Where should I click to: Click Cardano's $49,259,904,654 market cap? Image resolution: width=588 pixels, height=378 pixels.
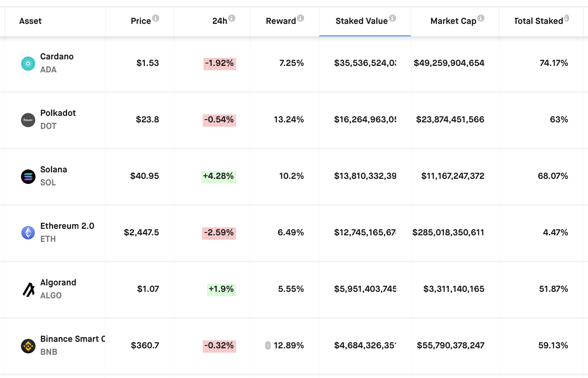tap(449, 63)
